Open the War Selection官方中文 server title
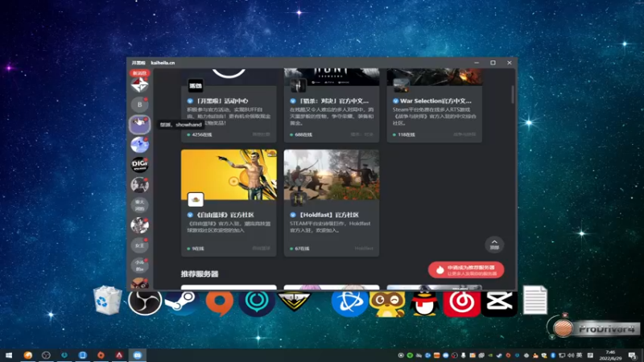Viewport: 644px width, 362px height. 436,101
